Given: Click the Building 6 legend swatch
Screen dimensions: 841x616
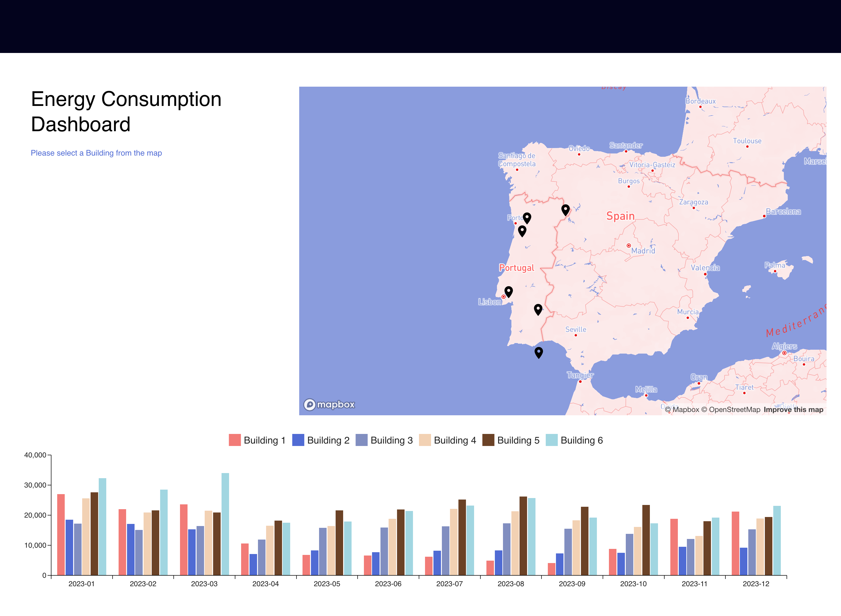Looking at the screenshot, I should point(551,440).
